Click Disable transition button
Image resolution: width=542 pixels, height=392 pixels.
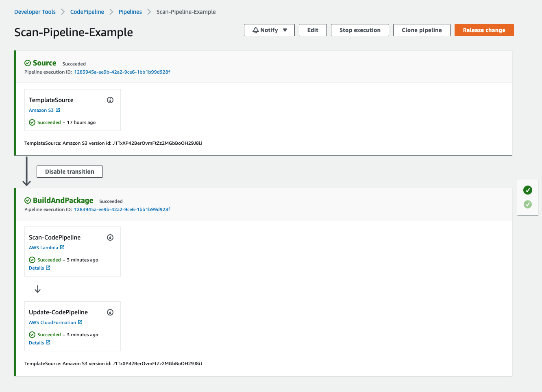coord(70,172)
